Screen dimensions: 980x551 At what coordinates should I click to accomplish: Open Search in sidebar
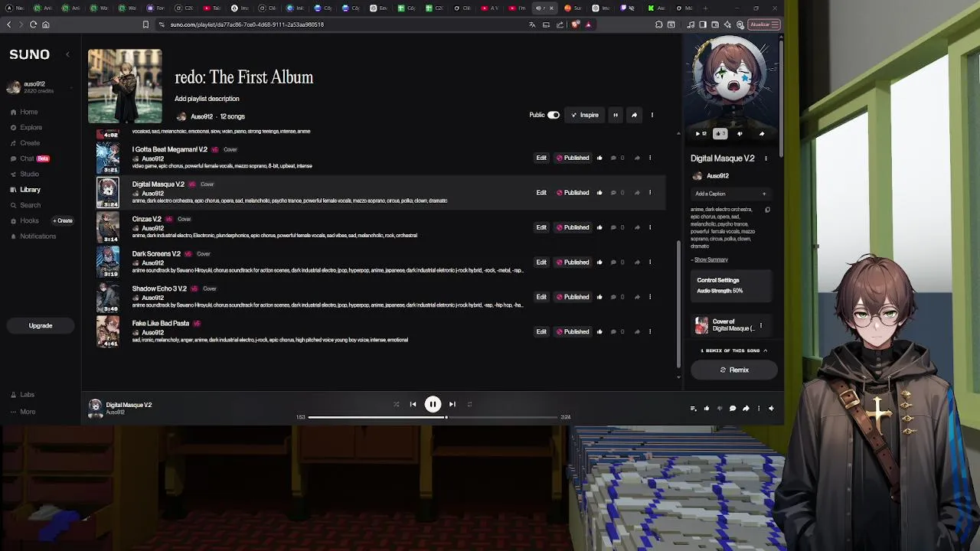coord(25,205)
